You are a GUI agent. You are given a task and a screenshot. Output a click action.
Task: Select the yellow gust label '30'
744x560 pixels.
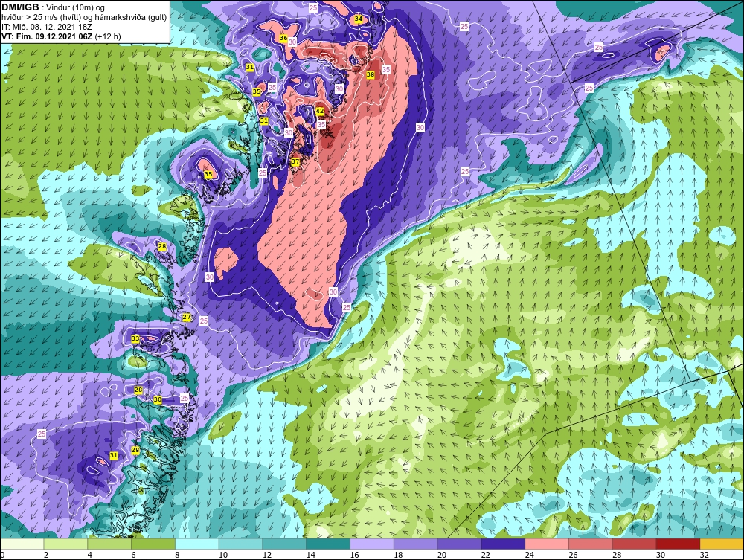pyautogui.click(x=158, y=399)
